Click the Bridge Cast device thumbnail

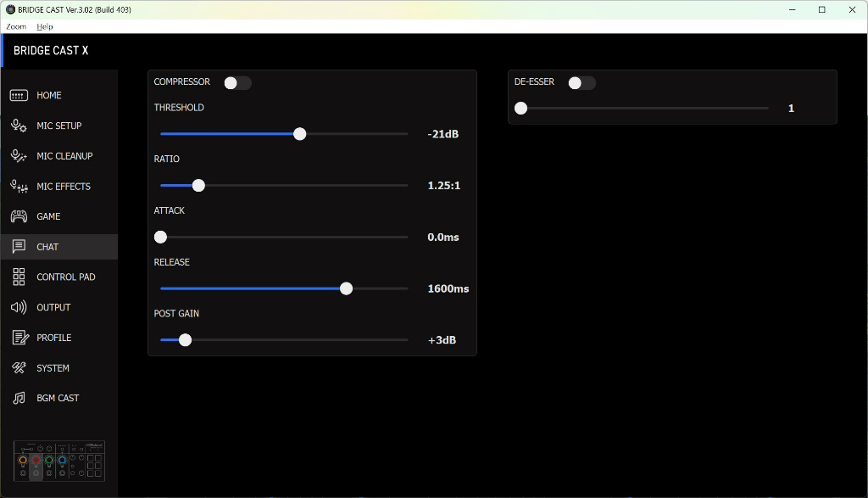[x=59, y=462]
